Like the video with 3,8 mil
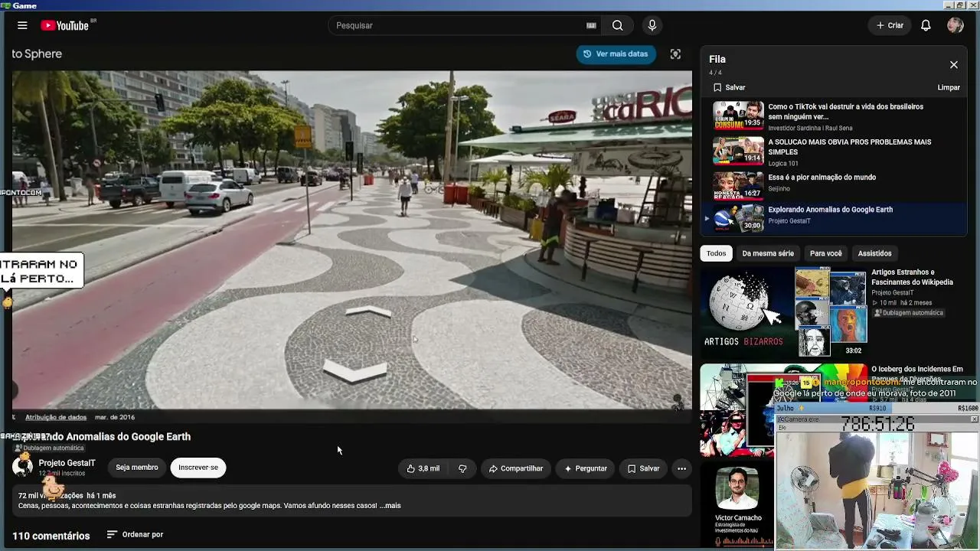The width and height of the screenshot is (980, 551). [423, 468]
